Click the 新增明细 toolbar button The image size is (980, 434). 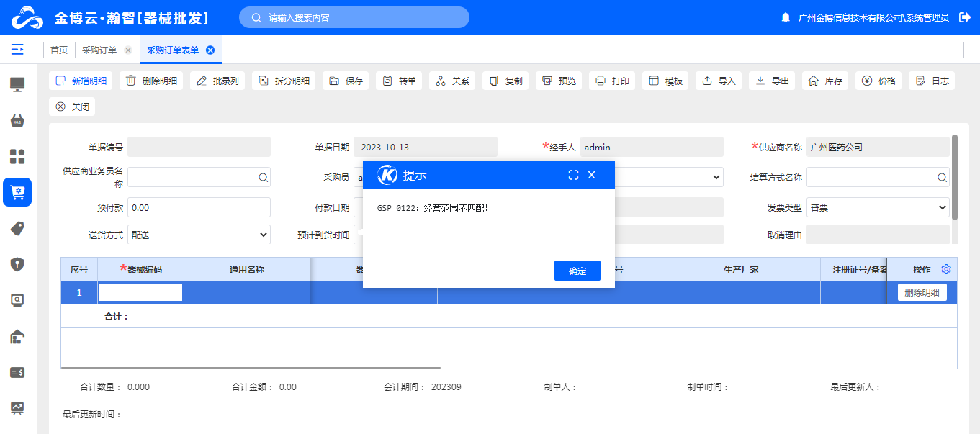point(81,81)
